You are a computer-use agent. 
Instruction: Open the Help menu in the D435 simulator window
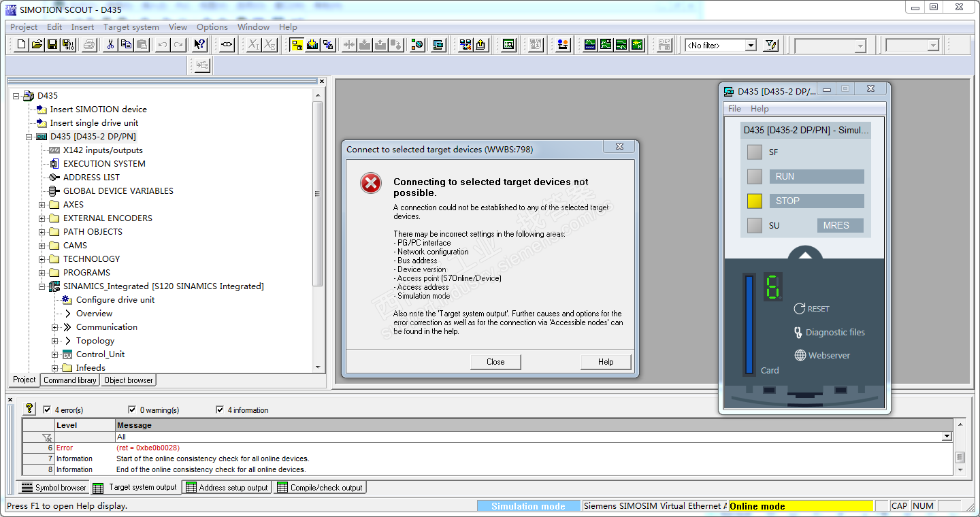(x=759, y=109)
